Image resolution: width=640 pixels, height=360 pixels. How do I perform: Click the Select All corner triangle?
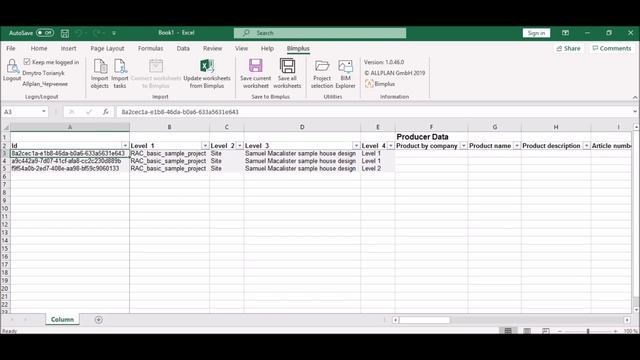tap(5, 127)
